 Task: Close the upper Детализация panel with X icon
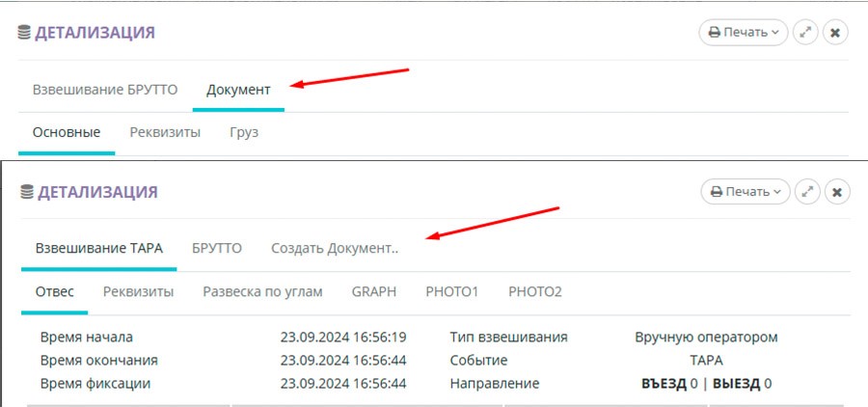(835, 32)
